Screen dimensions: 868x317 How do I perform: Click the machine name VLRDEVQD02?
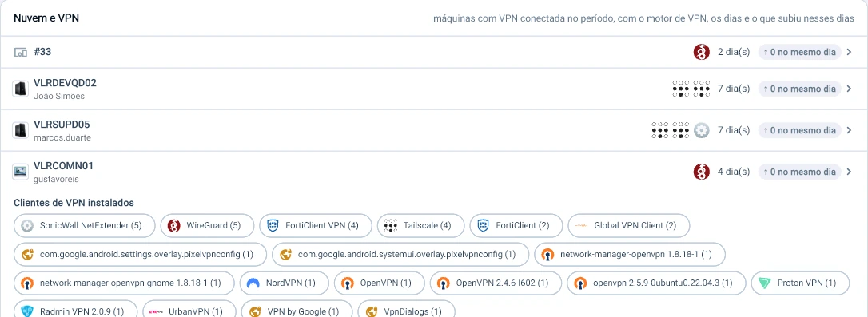(x=66, y=83)
